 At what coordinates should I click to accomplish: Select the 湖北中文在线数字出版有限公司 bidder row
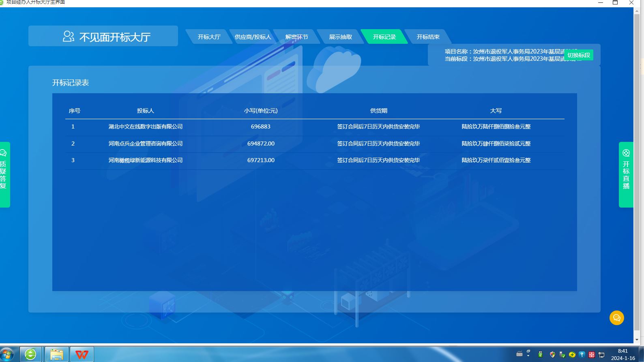[146, 126]
